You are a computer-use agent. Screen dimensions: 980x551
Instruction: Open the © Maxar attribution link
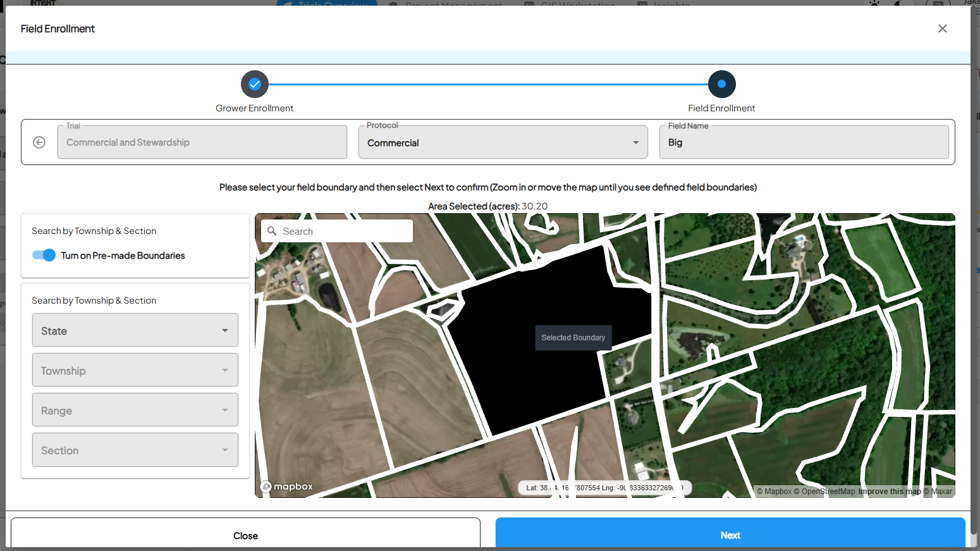click(x=938, y=492)
